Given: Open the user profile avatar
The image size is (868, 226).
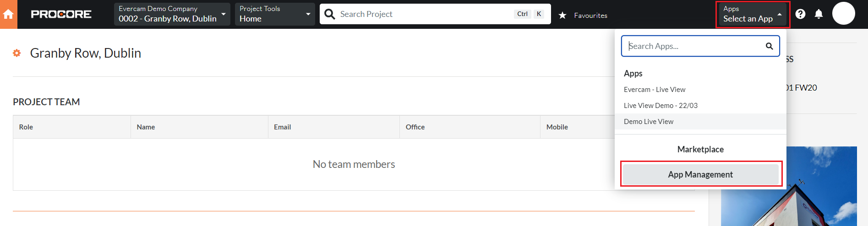Looking at the screenshot, I should click(843, 13).
